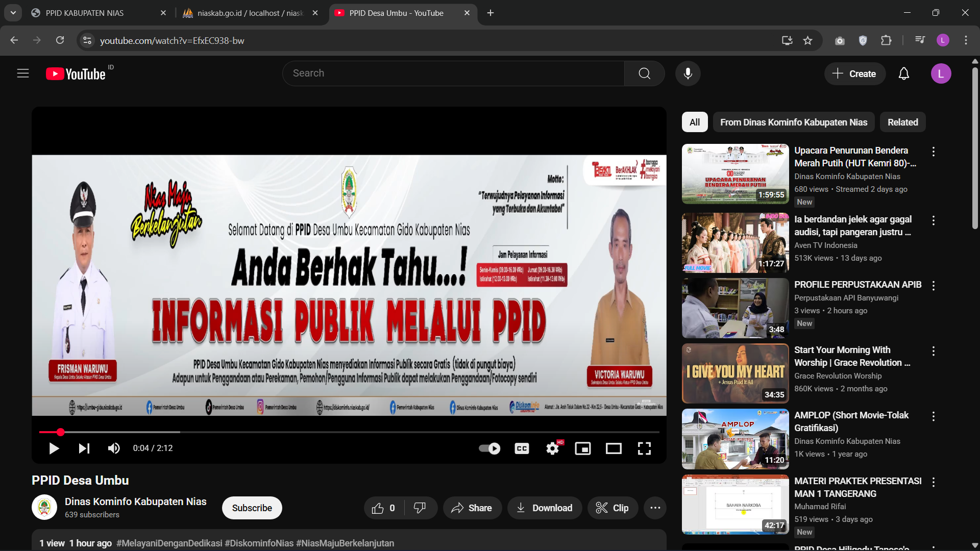980x551 pixels.
Task: Click the video progress bar scrubber
Action: (60, 432)
